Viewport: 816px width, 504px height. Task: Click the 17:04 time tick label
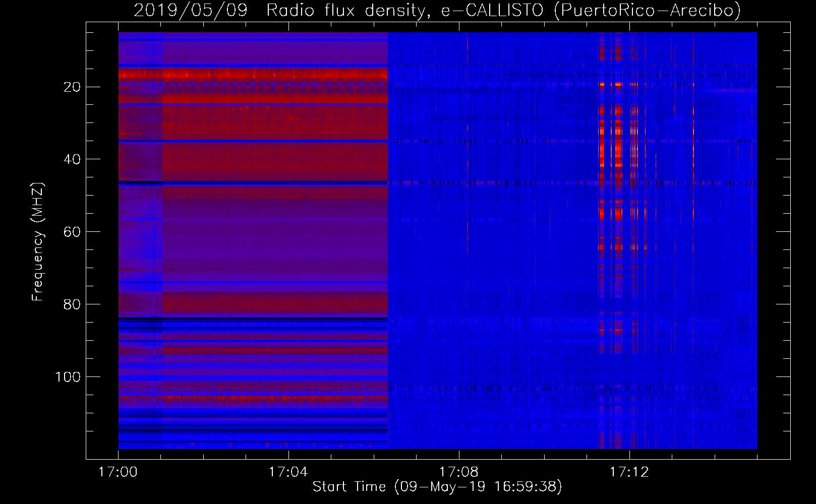[x=288, y=472]
